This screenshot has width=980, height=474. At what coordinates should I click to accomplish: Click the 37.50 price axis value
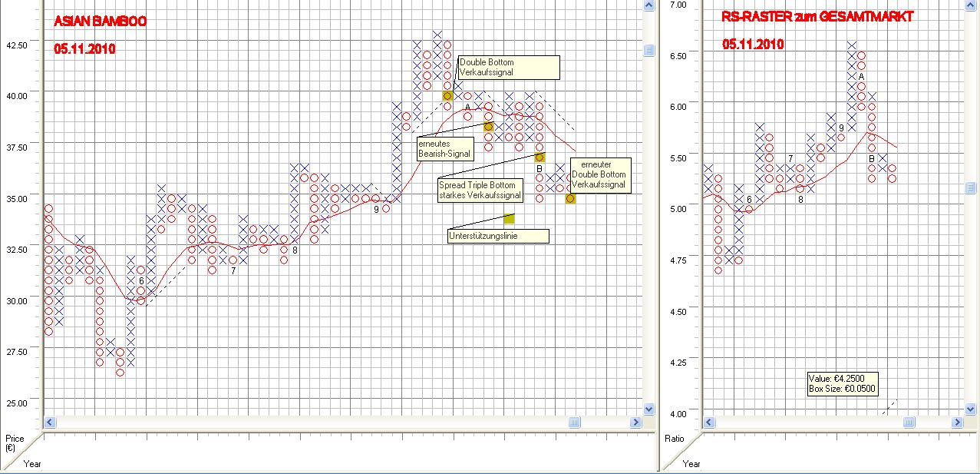click(17, 148)
